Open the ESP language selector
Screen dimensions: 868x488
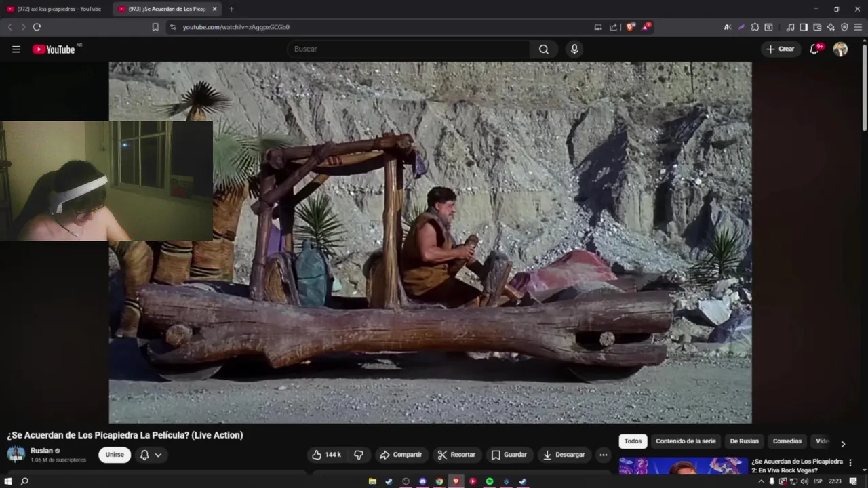[x=818, y=481]
